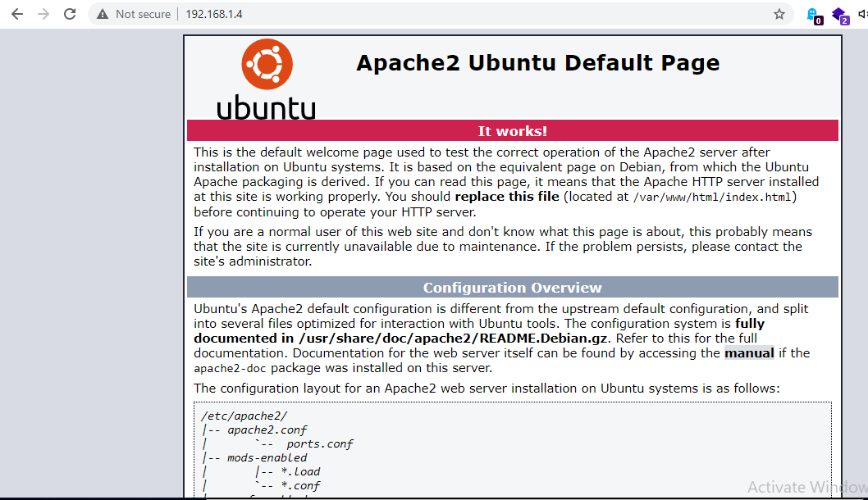Click the Apache2 Ubuntu Default Page title

[x=537, y=62]
